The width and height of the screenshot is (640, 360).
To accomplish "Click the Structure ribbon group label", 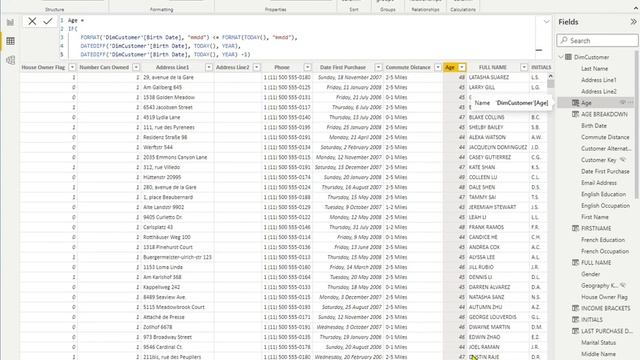I will (x=55, y=9).
